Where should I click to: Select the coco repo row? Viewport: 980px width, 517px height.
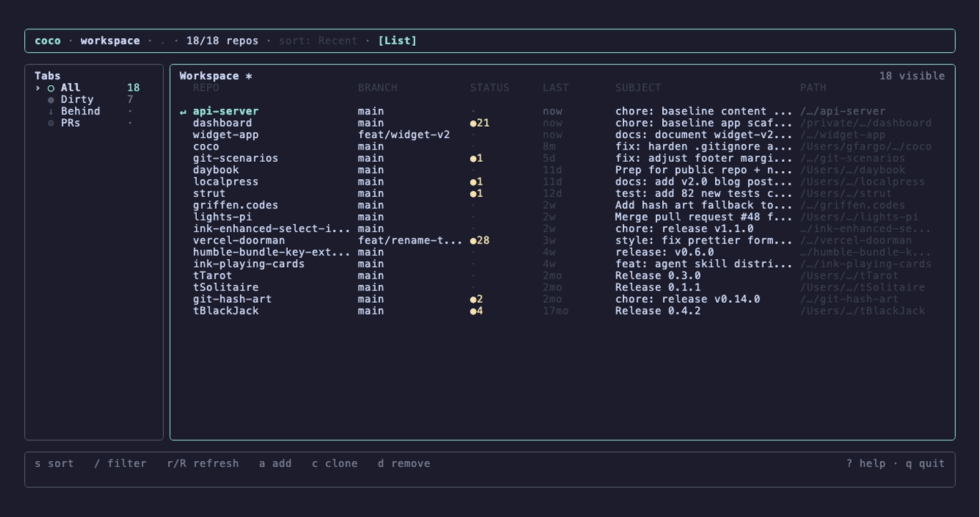(562, 147)
